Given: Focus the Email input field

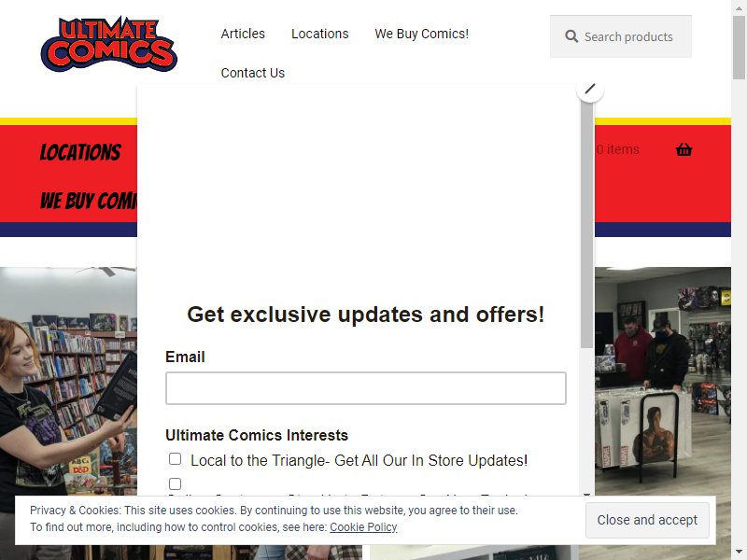Looking at the screenshot, I should [365, 388].
